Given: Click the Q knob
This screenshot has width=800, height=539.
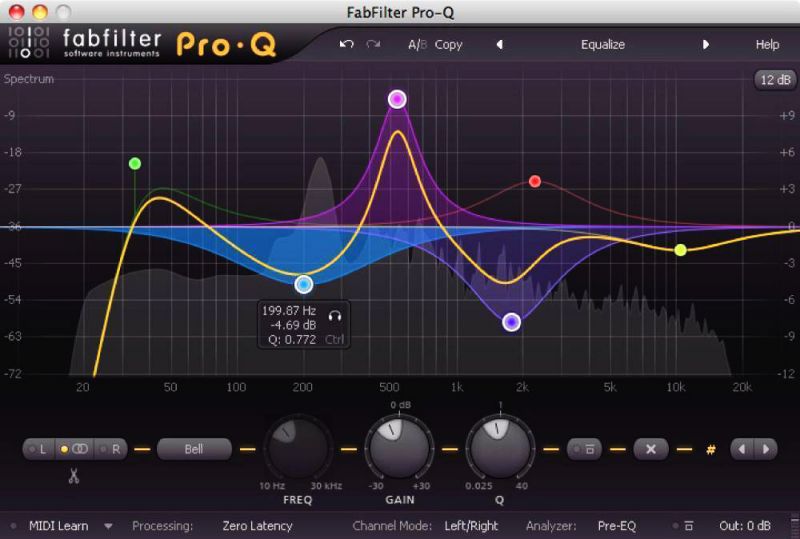Looking at the screenshot, I should 500,448.
